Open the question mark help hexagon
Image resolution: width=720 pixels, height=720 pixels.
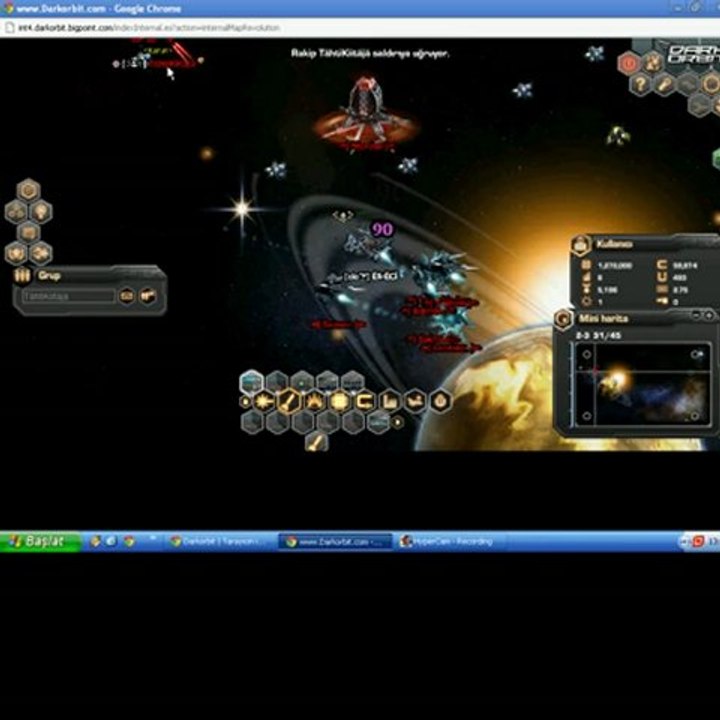pos(641,84)
